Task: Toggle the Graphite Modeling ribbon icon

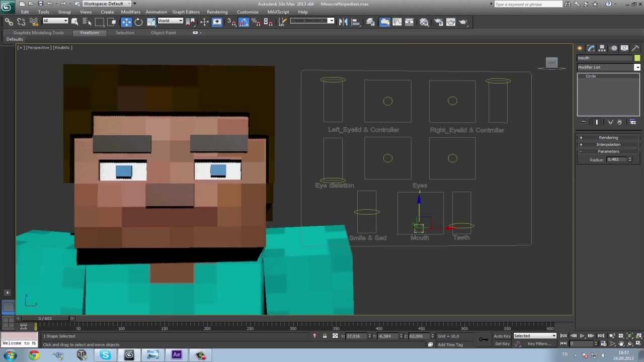Action: 385,22
